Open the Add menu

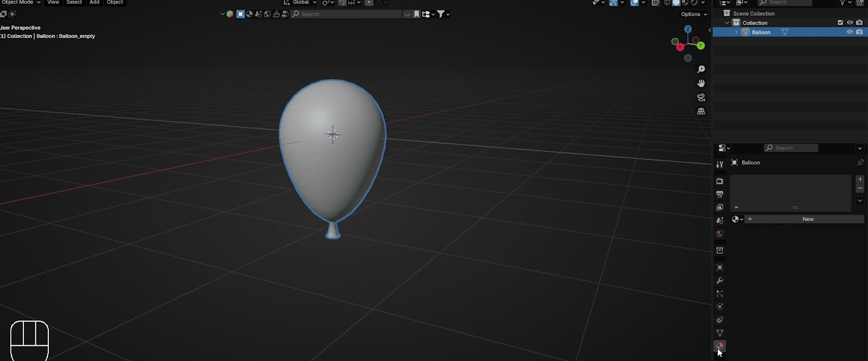(x=94, y=3)
